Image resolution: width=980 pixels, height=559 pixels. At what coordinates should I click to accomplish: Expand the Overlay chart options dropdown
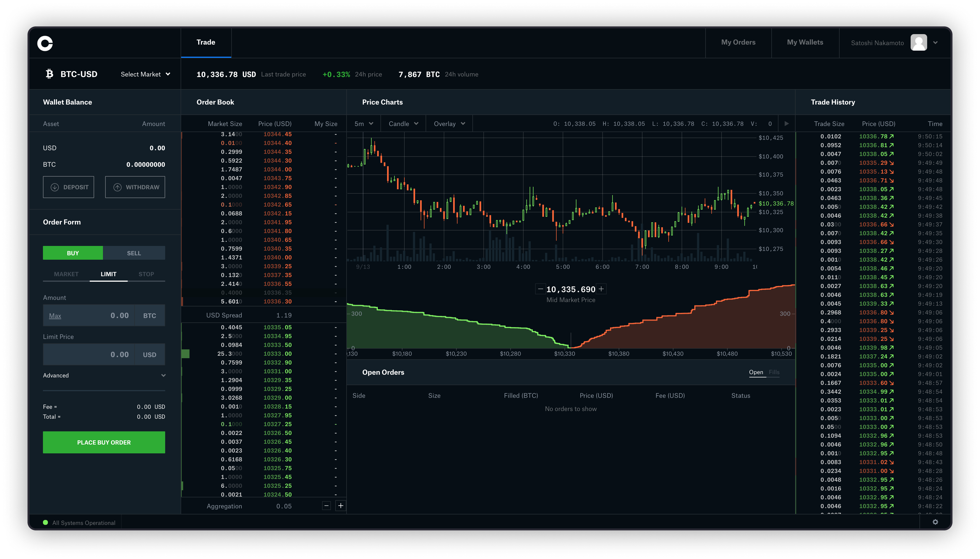448,124
